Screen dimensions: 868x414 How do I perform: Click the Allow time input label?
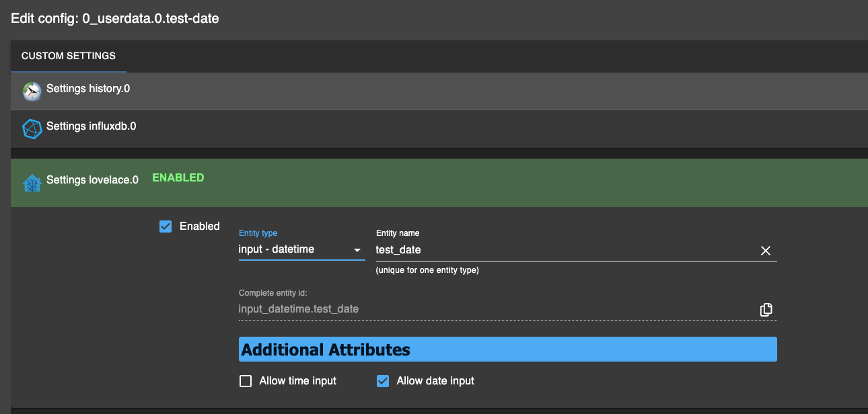coord(297,381)
